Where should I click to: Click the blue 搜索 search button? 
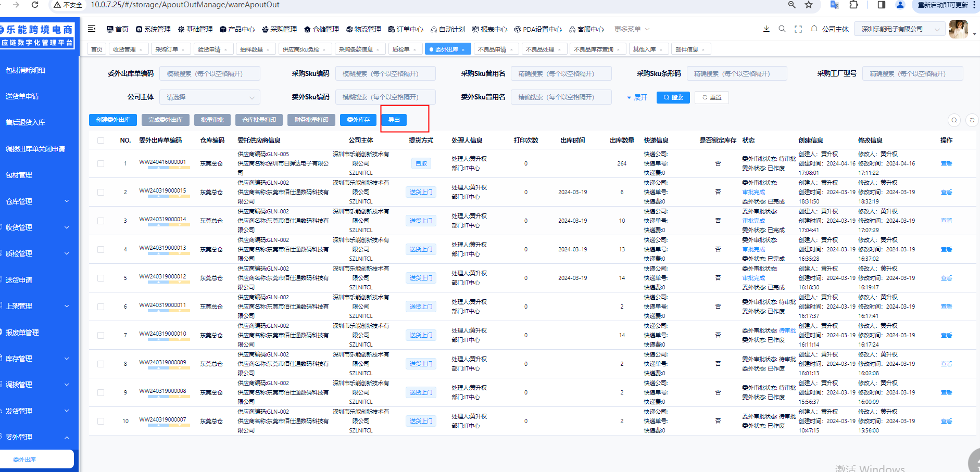pyautogui.click(x=673, y=97)
